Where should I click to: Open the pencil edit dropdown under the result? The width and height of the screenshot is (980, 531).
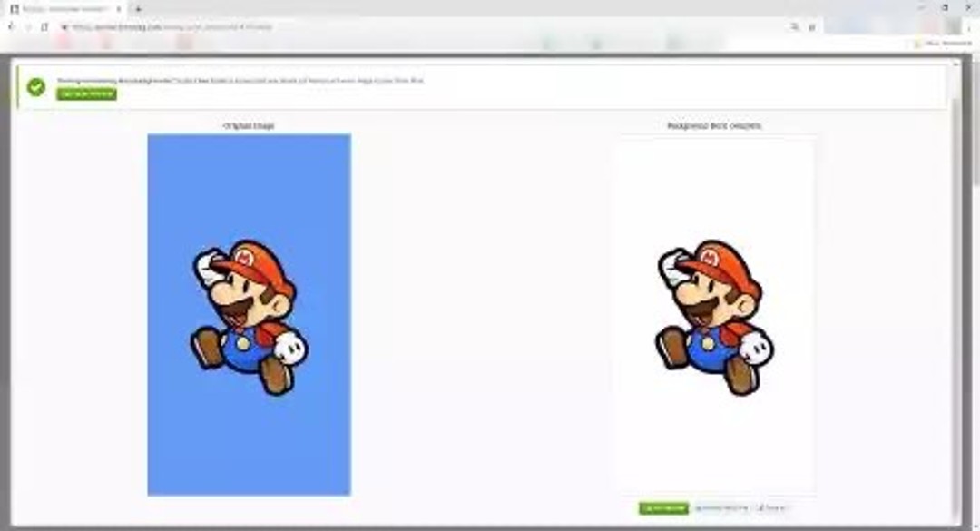tap(772, 508)
